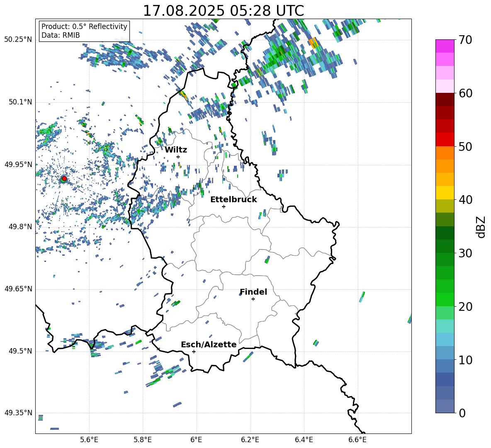The image size is (491, 448).
Task: Click the dark green 30 dBZ colorbar segment
Action: (x=445, y=246)
